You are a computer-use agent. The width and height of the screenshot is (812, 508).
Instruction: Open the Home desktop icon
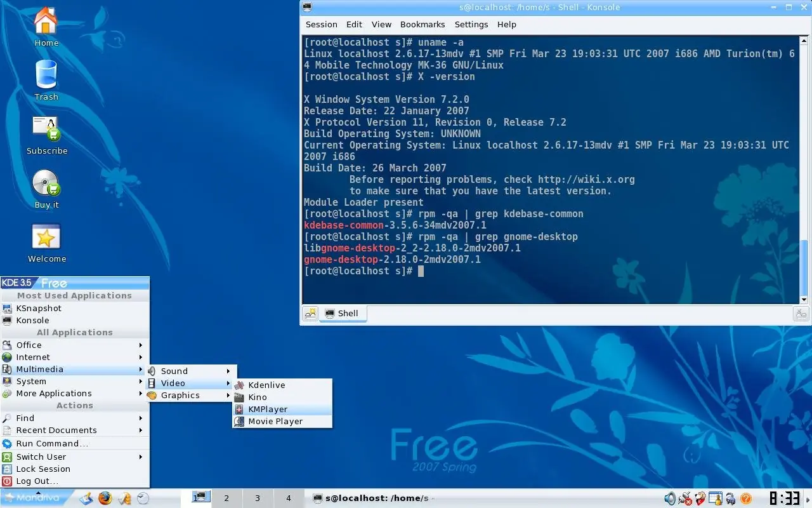point(46,27)
